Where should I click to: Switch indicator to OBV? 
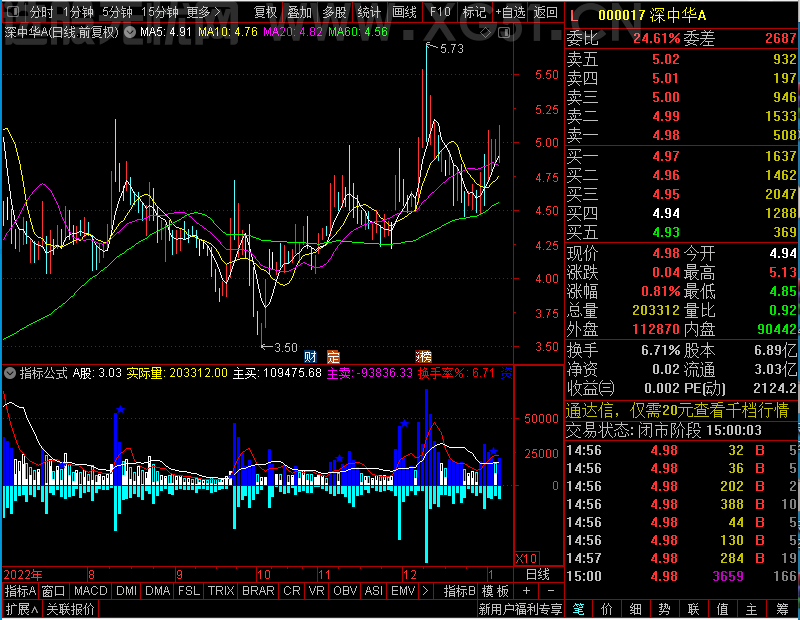(345, 591)
